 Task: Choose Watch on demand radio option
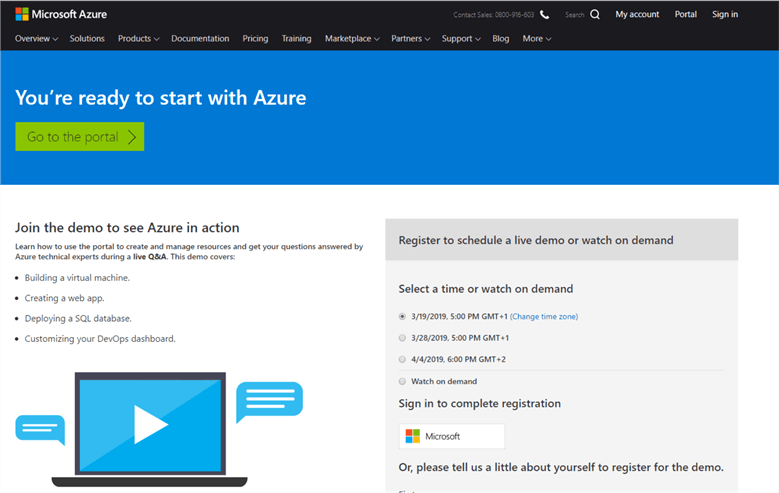pyautogui.click(x=402, y=382)
